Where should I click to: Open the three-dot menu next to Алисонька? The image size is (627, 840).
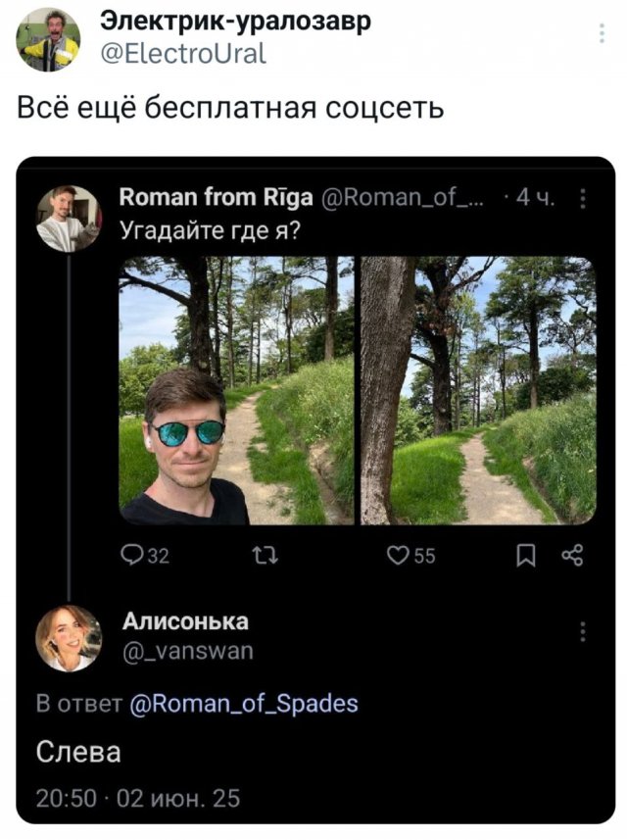(x=584, y=632)
